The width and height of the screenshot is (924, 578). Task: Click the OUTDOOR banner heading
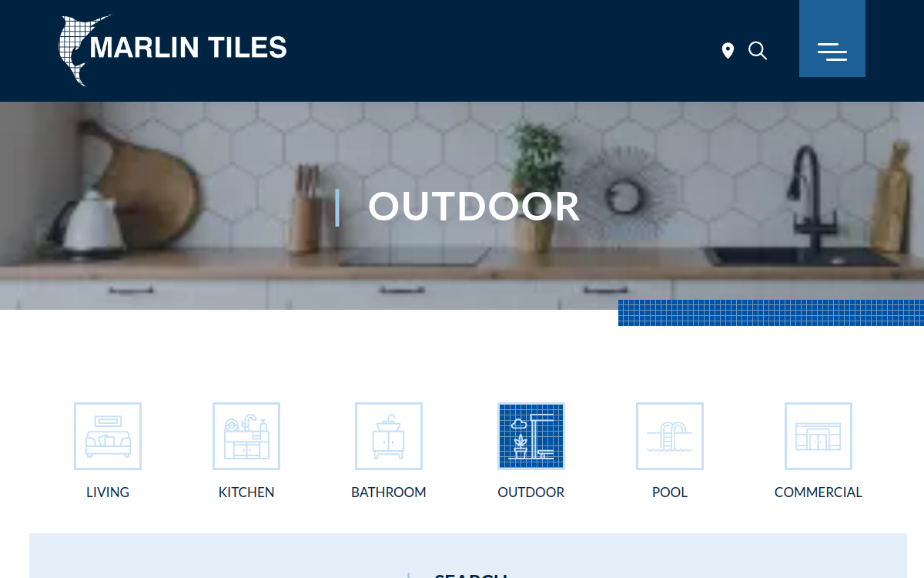(474, 207)
